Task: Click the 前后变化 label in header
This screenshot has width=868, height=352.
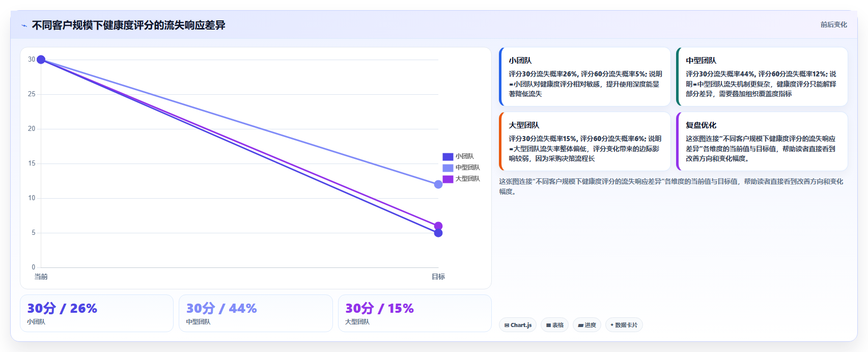Action: click(x=833, y=24)
